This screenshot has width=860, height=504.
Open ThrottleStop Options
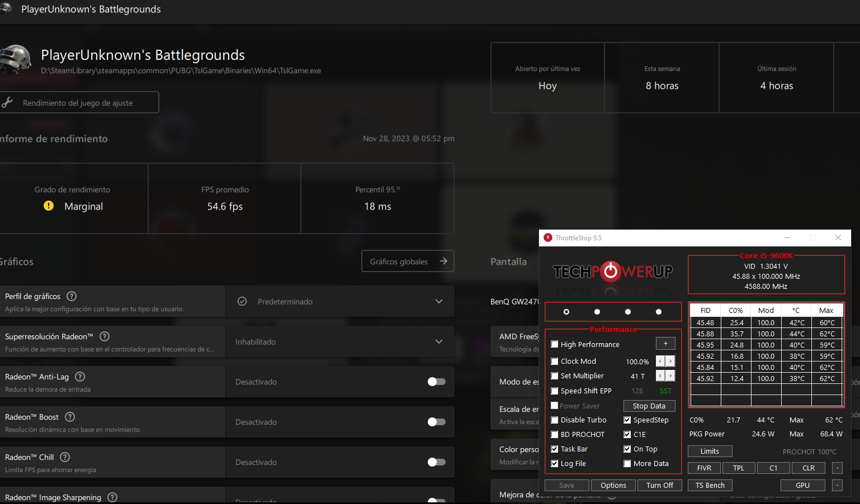click(613, 485)
